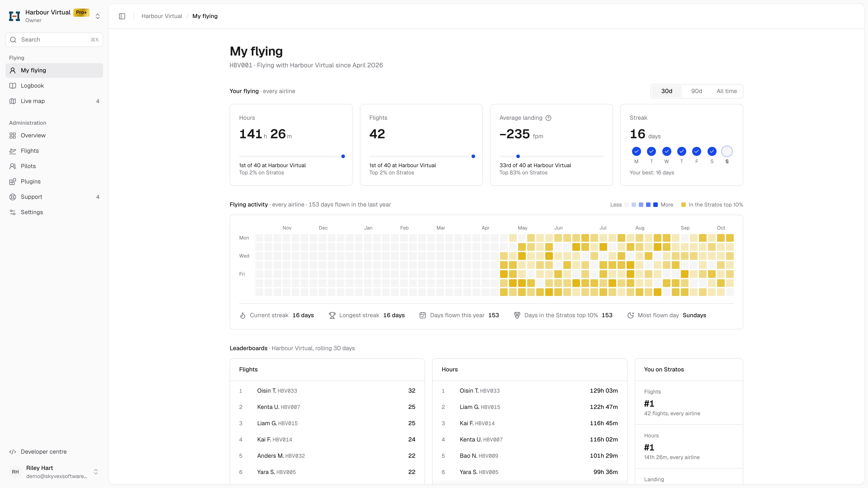Click the Pro+ badge
This screenshot has height=488, width=868.
81,12
